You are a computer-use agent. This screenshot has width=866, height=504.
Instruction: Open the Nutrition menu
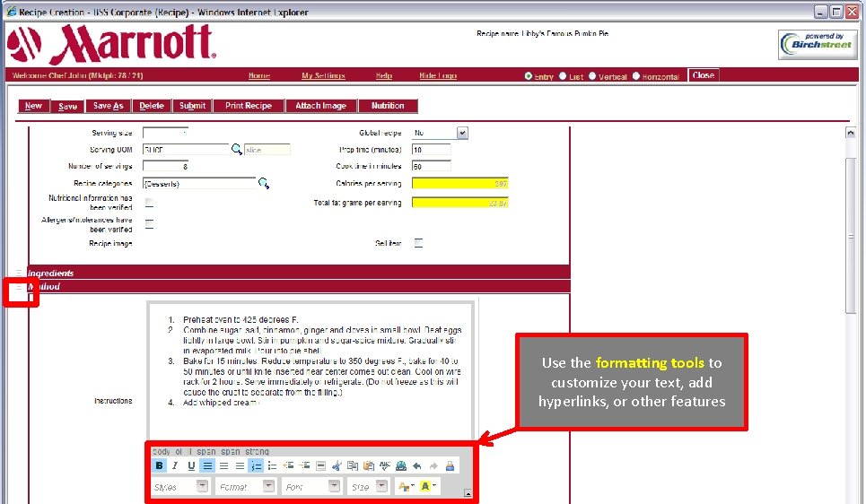click(x=388, y=106)
